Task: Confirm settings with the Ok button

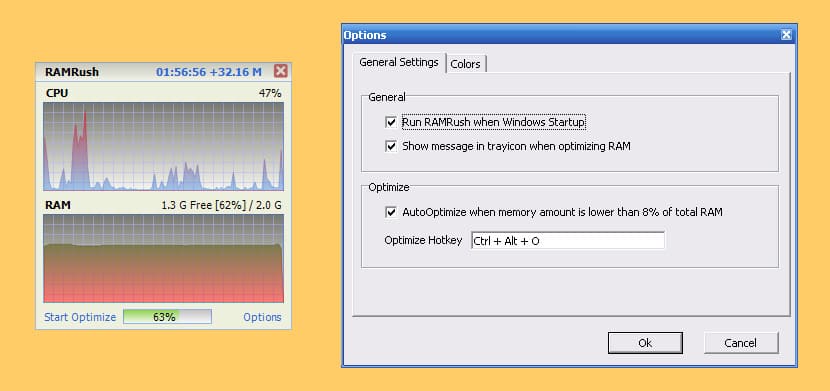Action: tap(645, 343)
